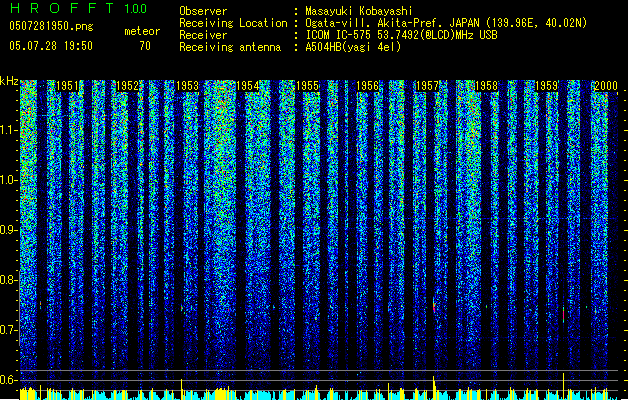The width and height of the screenshot is (629, 400).
Task: Click the 1953 time marker
Action: tap(187, 86)
